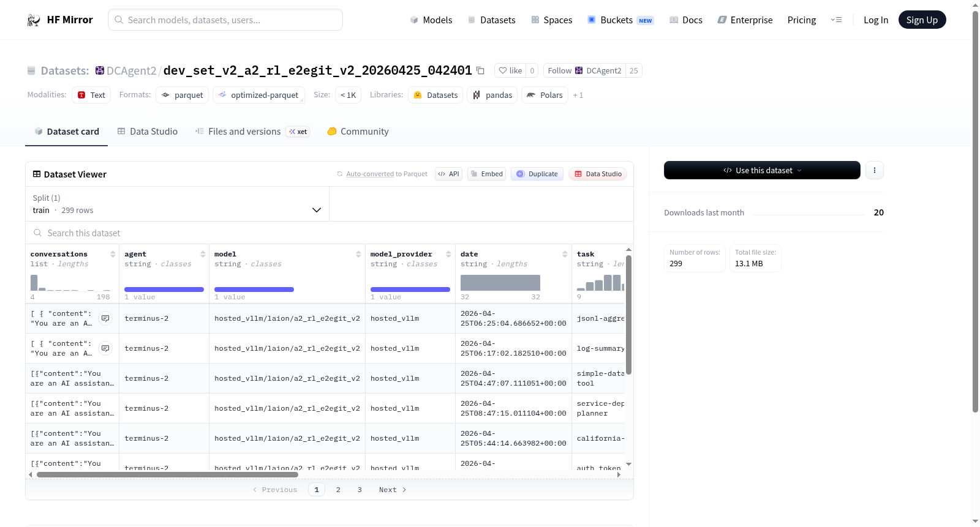
Task: Sort the model column
Action: coord(358,254)
